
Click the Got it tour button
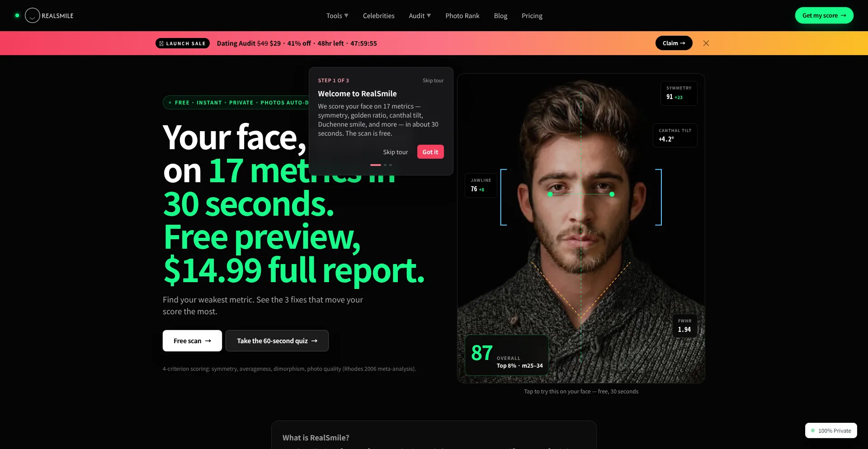coord(430,152)
